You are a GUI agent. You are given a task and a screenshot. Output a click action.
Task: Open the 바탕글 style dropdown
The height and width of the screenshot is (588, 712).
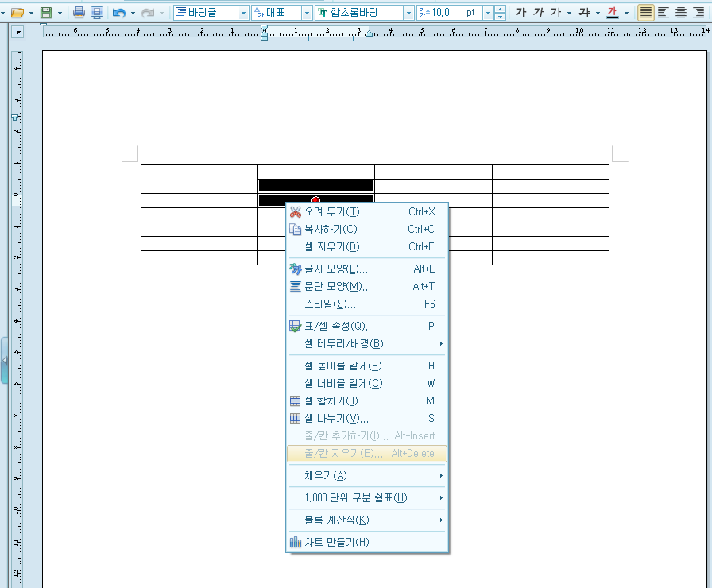click(x=243, y=13)
